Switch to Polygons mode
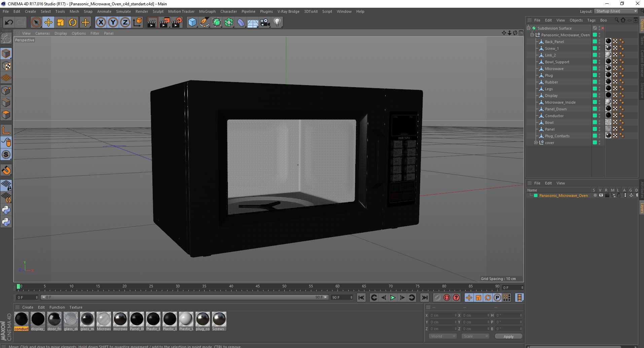644x348 pixels. (x=6, y=115)
